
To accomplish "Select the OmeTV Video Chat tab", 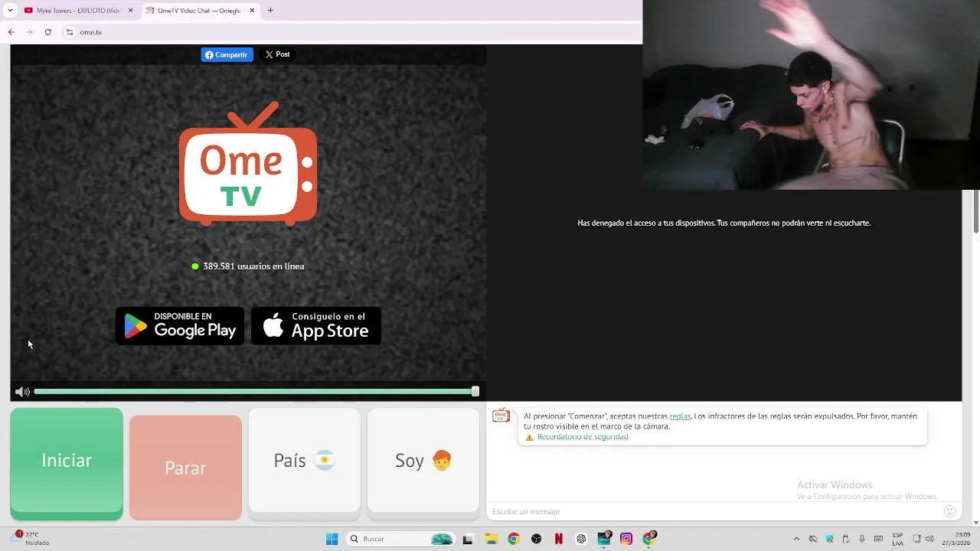I will pyautogui.click(x=199, y=10).
